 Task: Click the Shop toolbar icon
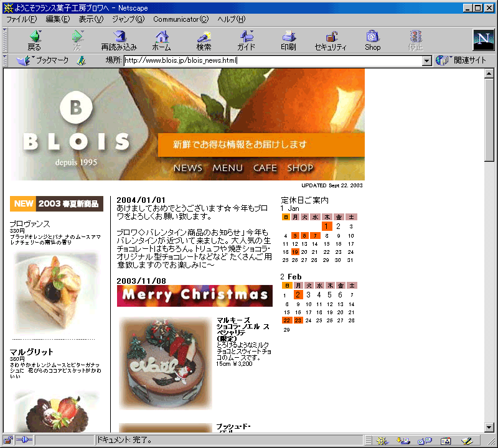tap(372, 40)
